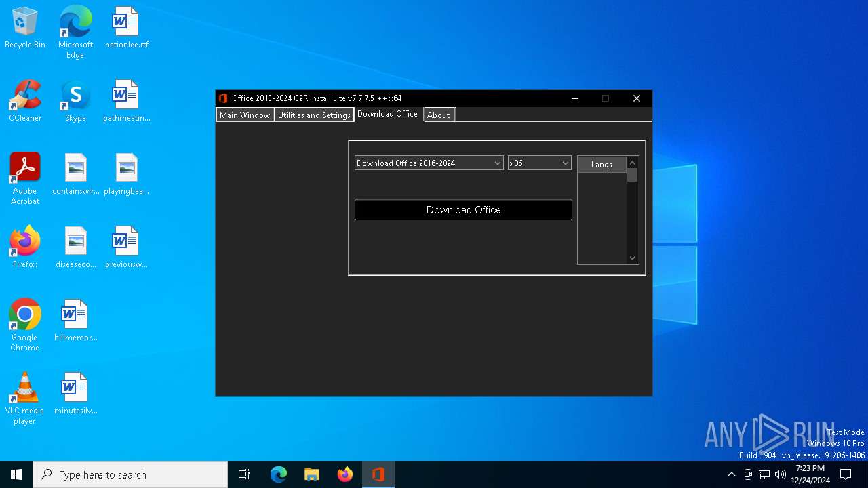This screenshot has width=868, height=488.
Task: Open the Recycle Bin desktop icon
Action: [x=25, y=28]
